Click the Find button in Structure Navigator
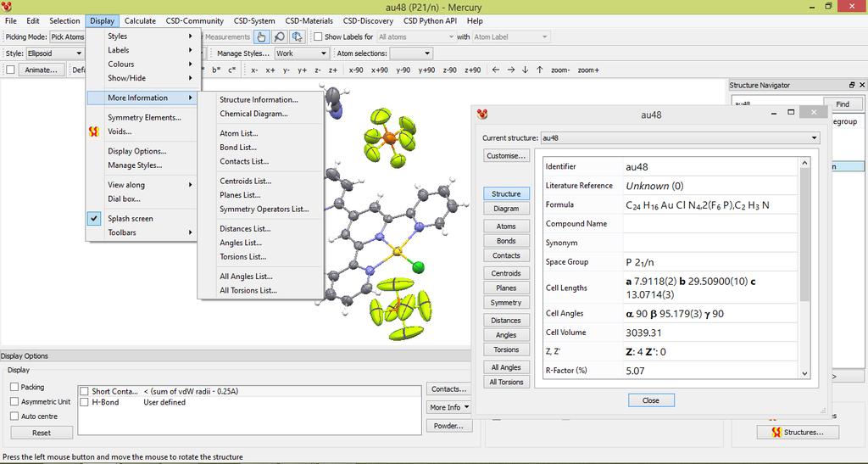868x464 pixels. (843, 104)
